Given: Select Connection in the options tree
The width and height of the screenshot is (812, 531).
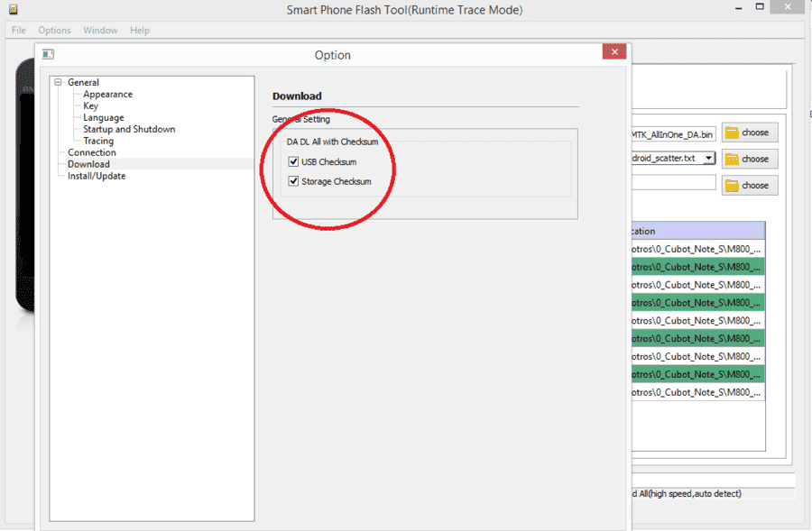Looking at the screenshot, I should point(92,152).
